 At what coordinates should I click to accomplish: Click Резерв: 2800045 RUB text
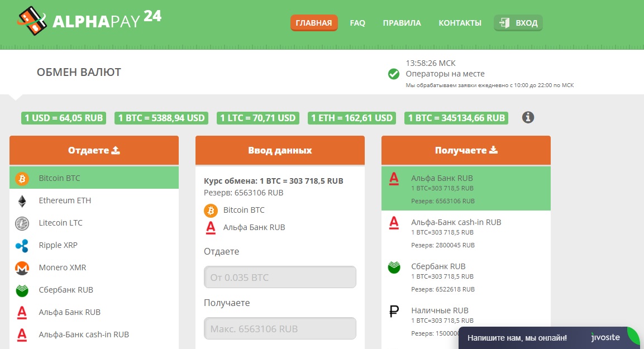[x=443, y=245]
